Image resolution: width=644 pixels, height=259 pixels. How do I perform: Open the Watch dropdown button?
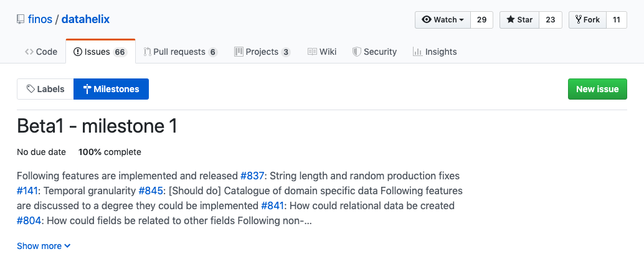coord(443,20)
